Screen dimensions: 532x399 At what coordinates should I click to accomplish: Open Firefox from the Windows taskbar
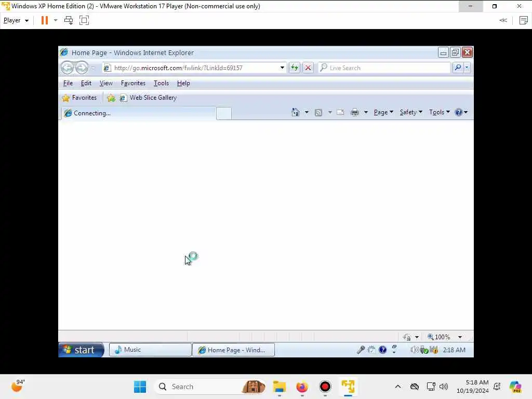302,387
